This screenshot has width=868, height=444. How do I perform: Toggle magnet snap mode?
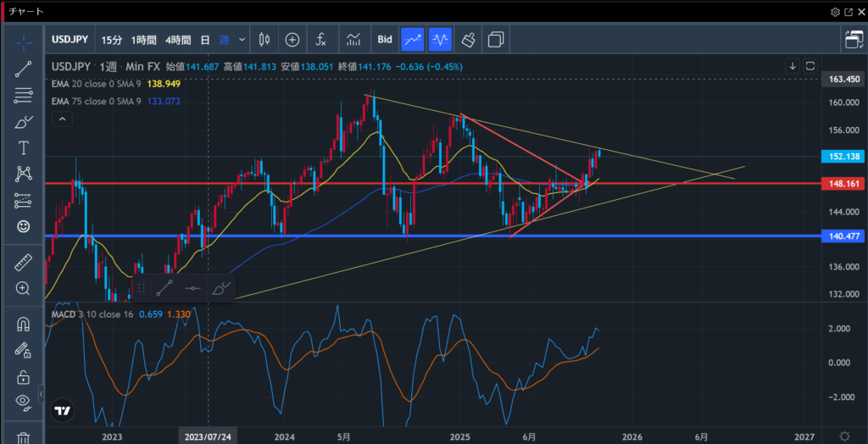tap(24, 324)
